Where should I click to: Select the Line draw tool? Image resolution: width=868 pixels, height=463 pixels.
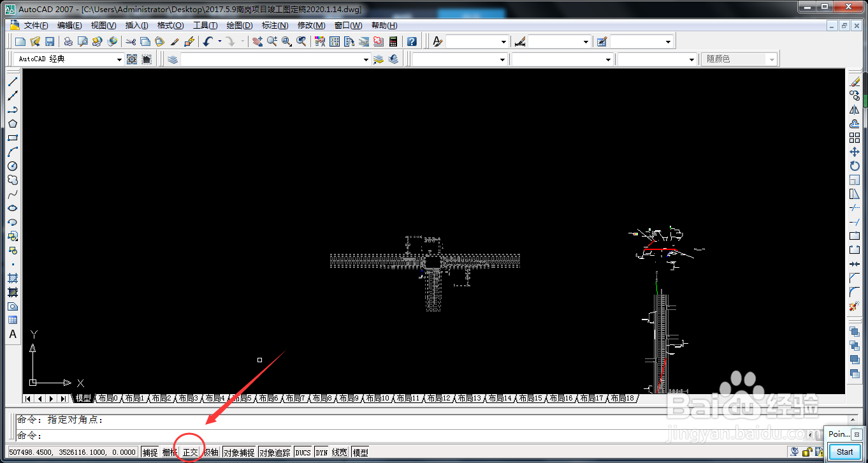[13, 82]
